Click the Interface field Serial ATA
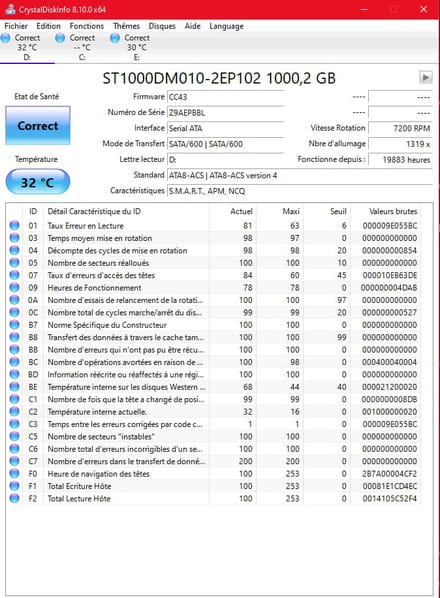440x598 pixels. [226, 128]
